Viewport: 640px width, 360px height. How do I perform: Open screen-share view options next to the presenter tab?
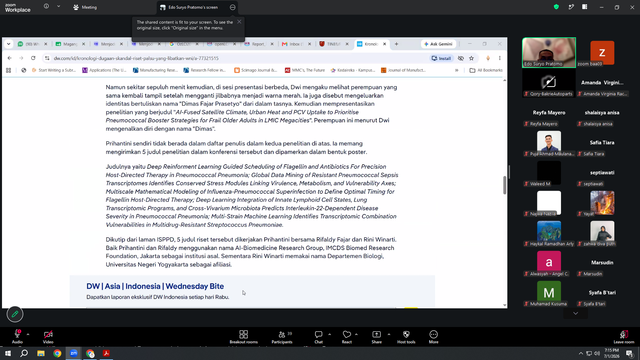(x=233, y=7)
